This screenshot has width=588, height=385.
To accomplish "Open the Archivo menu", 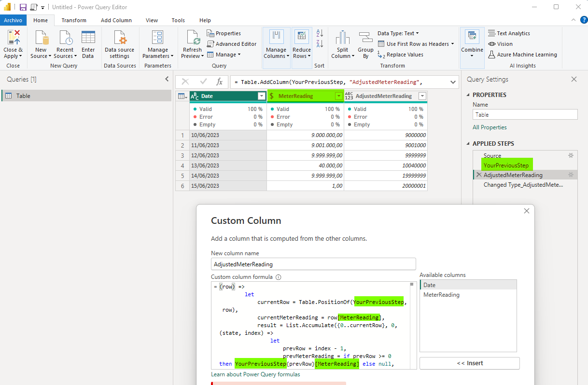I will coord(14,20).
